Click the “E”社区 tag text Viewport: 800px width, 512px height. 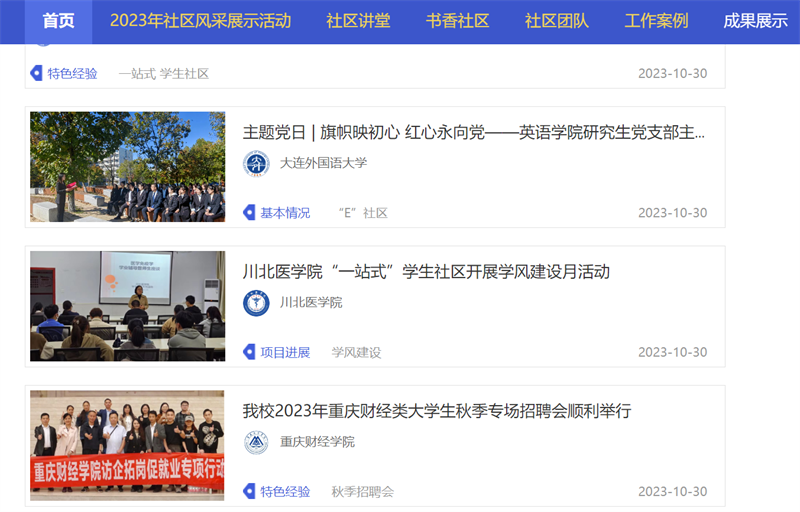(x=363, y=213)
